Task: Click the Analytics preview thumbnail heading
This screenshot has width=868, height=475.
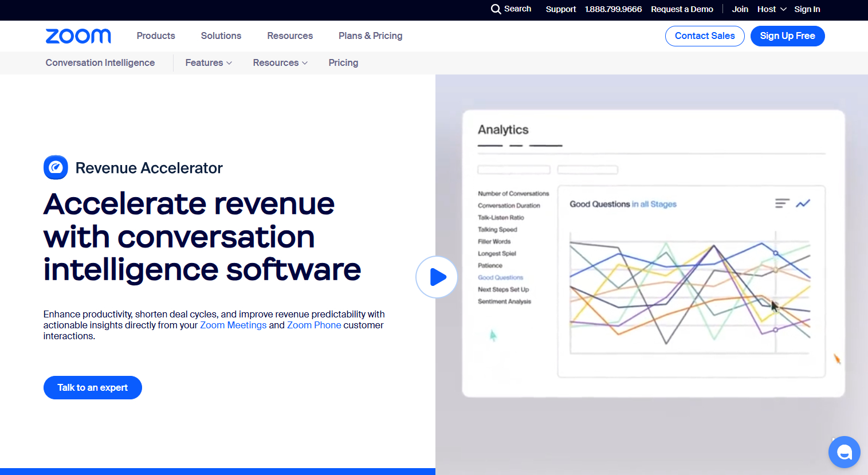Action: coord(503,129)
